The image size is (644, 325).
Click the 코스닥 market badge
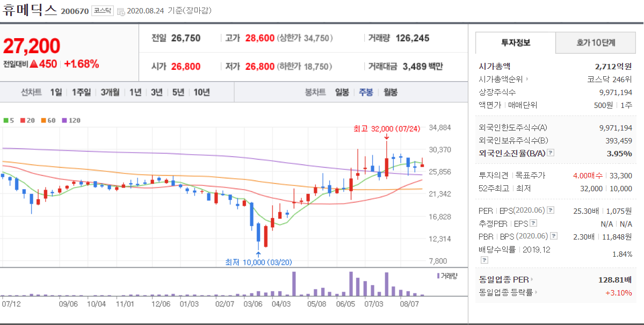102,11
